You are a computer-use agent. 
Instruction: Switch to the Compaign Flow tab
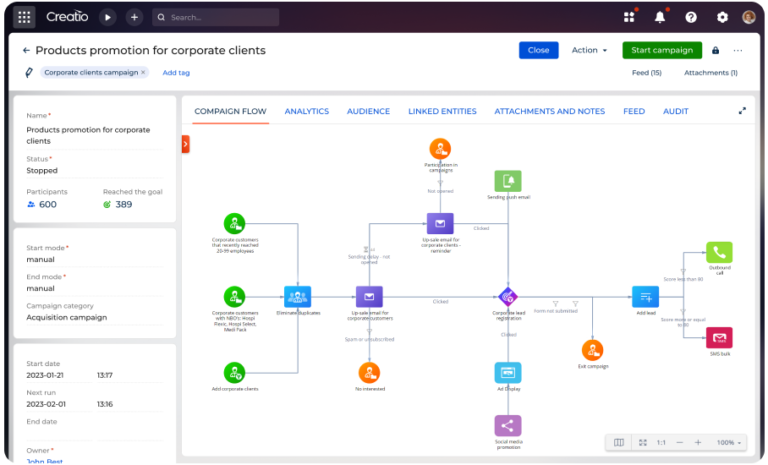[230, 111]
